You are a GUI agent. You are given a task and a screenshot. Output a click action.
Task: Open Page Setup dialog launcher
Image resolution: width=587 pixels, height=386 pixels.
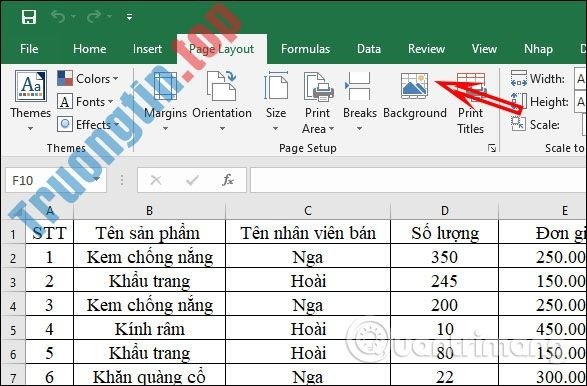tap(492, 149)
